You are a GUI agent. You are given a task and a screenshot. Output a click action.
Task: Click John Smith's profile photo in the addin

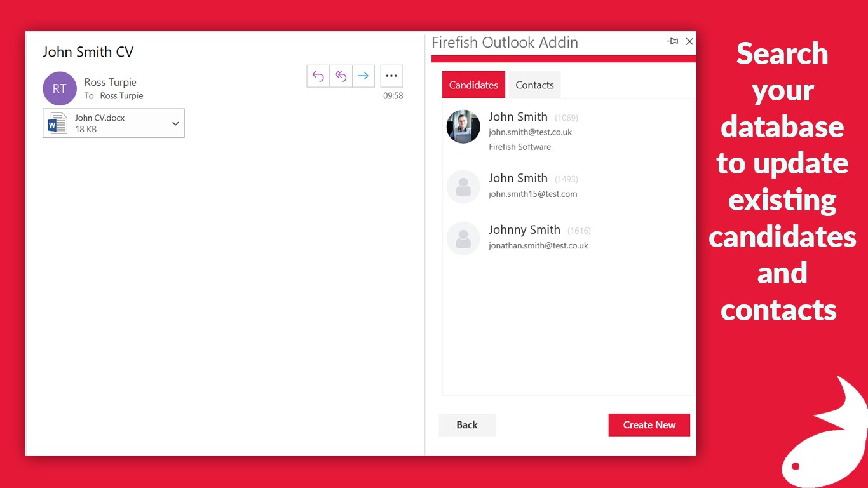(463, 126)
